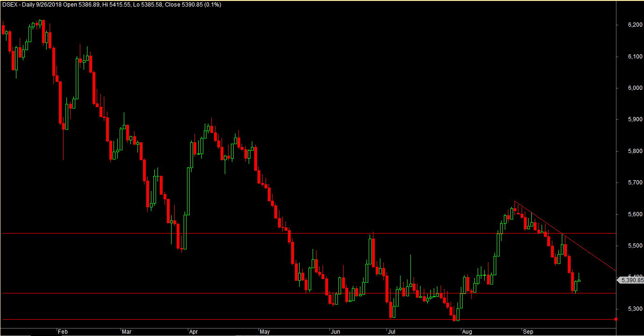The height and width of the screenshot is (336, 644).
Task: Click the Jul label on the date axis
Action: (392, 332)
